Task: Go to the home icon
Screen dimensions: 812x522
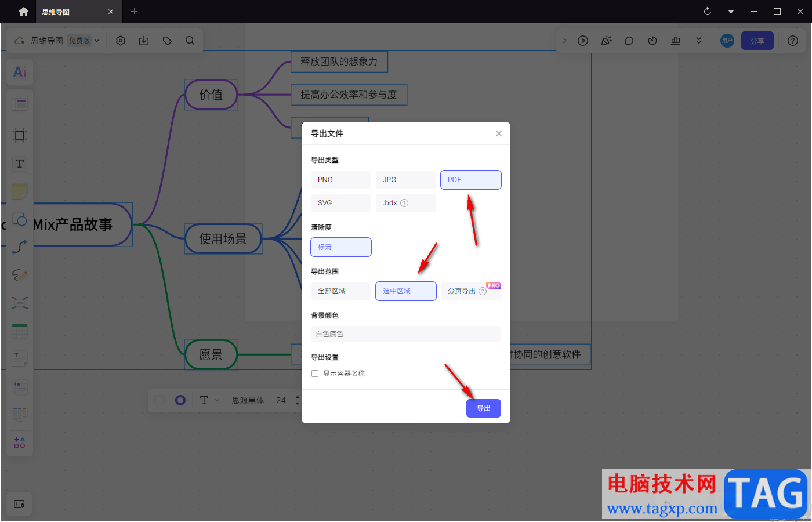Action: [x=24, y=12]
